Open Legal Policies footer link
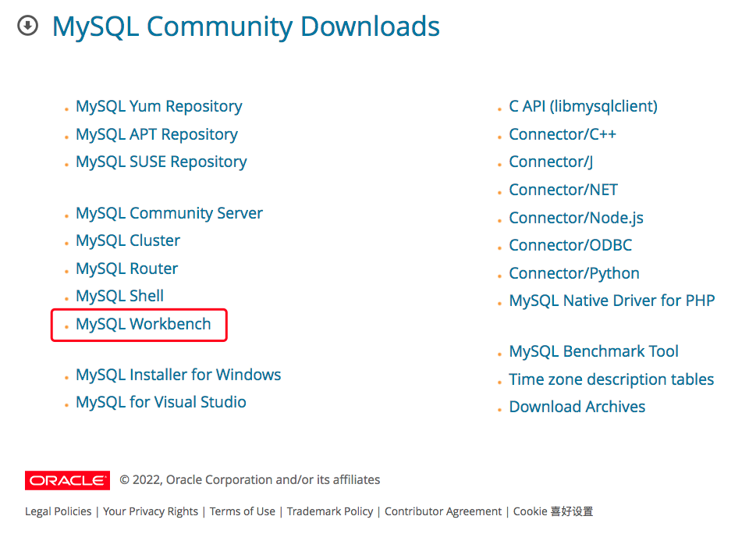 (59, 511)
